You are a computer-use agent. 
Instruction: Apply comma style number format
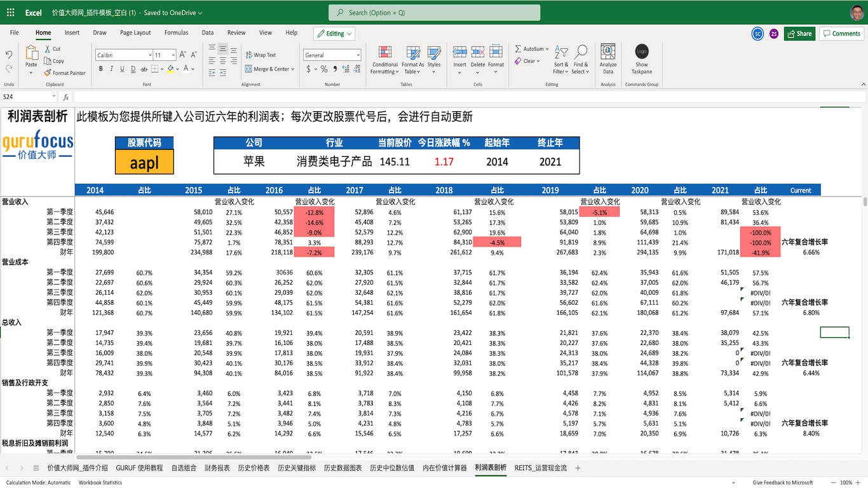[x=335, y=69]
